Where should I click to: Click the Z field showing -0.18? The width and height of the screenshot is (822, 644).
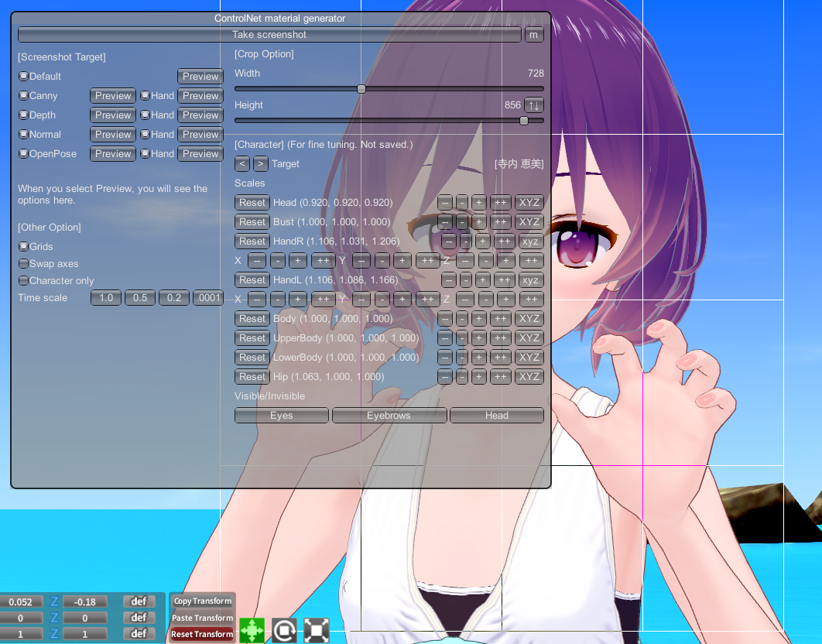point(85,602)
